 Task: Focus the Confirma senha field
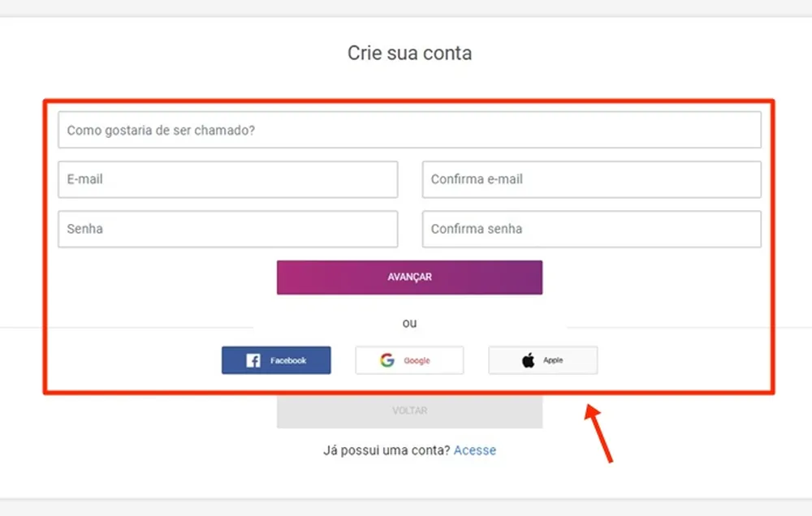(591, 229)
